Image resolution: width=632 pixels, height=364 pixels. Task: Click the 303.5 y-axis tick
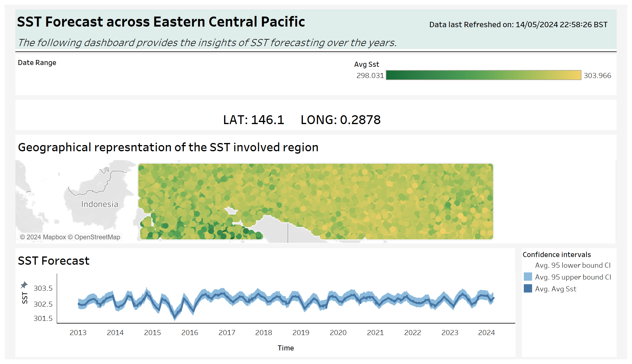point(43,288)
